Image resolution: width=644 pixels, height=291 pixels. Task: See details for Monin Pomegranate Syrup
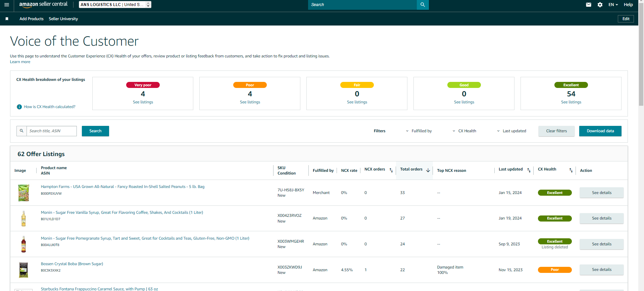(x=602, y=244)
